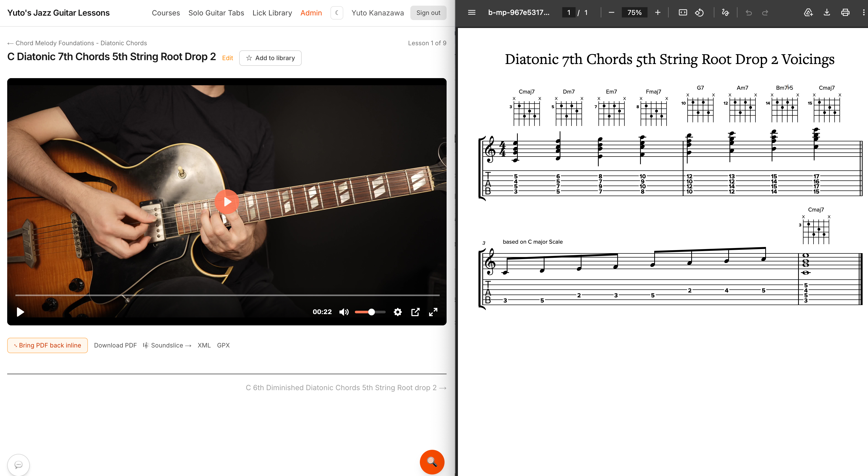Click the 75% zoom level field
The image size is (868, 476).
634,13
